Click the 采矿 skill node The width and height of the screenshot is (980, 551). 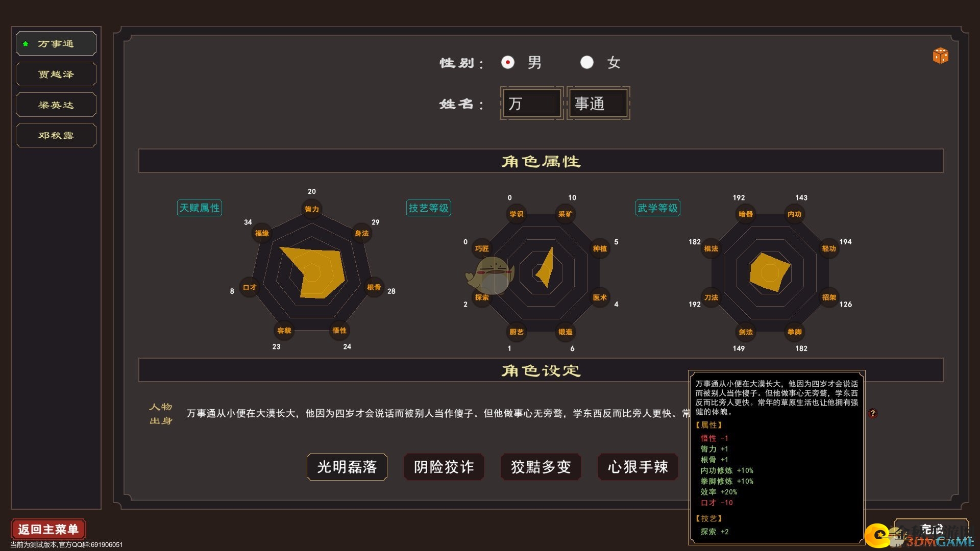click(566, 214)
